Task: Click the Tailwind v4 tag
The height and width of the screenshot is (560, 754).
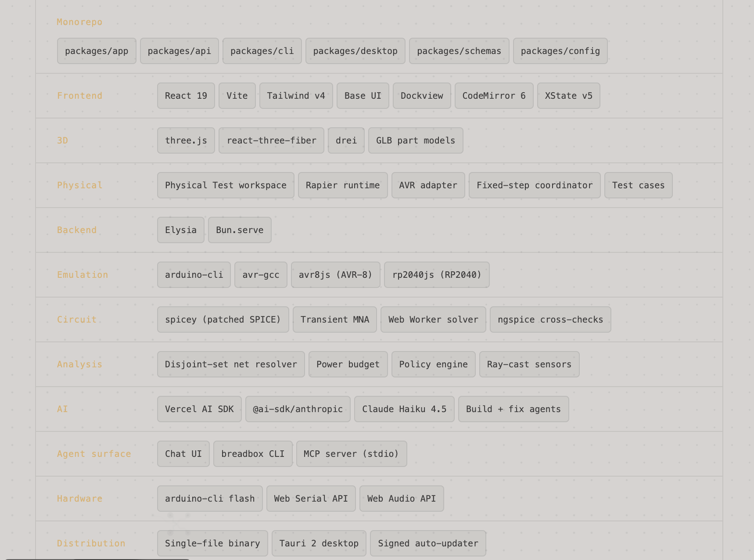Action: [296, 96]
